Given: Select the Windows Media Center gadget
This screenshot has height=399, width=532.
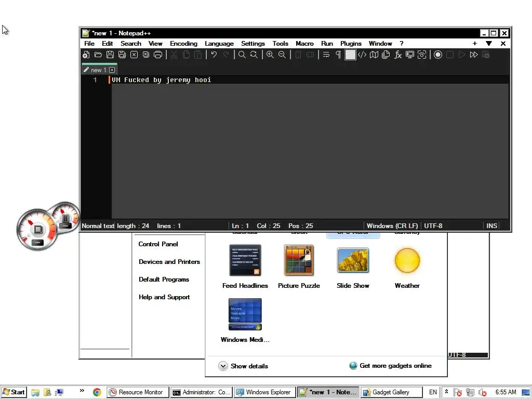Looking at the screenshot, I should pyautogui.click(x=245, y=320).
